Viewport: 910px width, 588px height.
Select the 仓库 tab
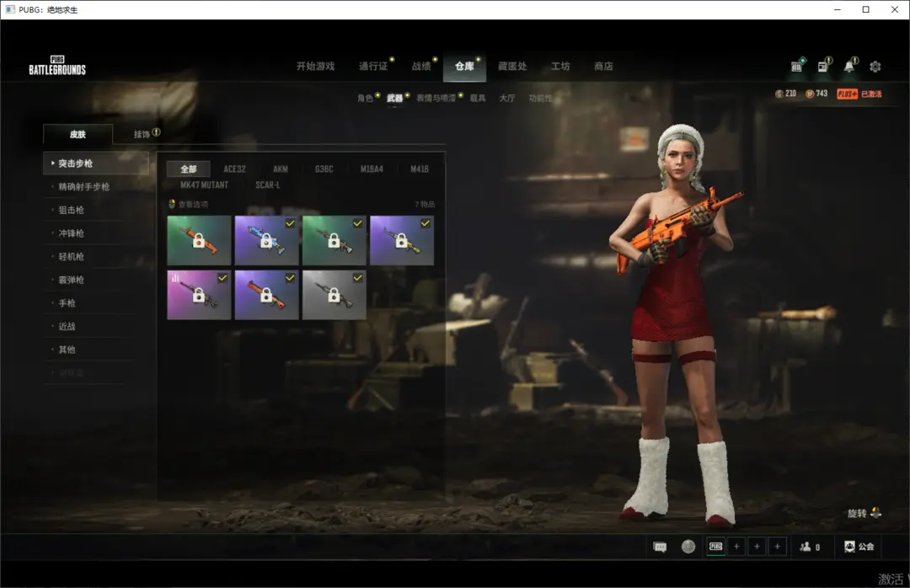pyautogui.click(x=464, y=67)
